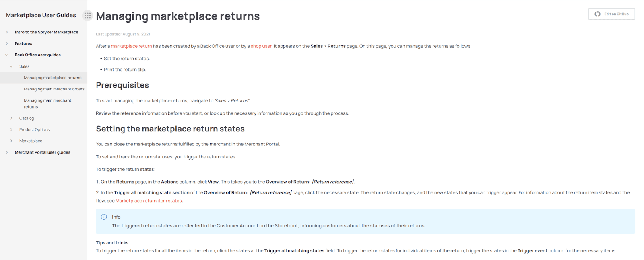Open the Marketplace return item states link

pos(148,200)
